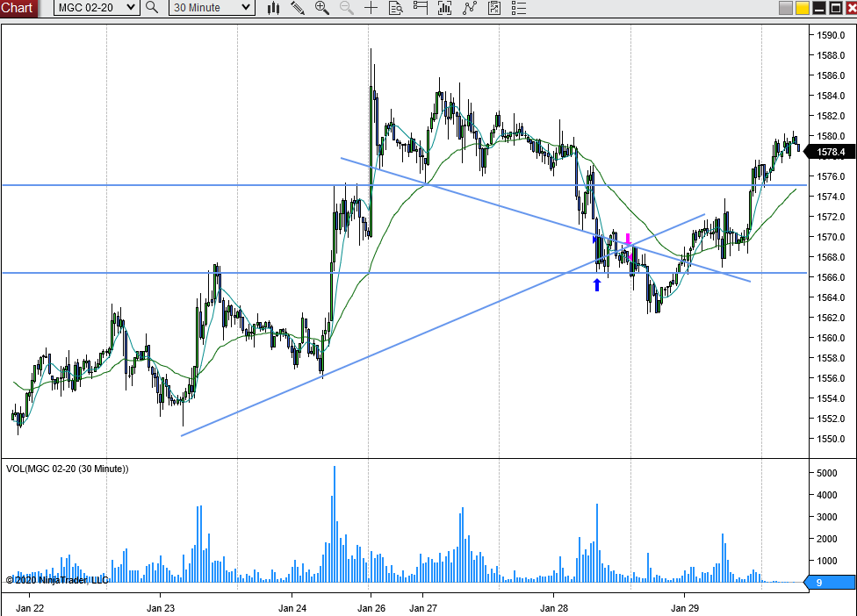Close the chart window
This screenshot has height=616, width=857.
(x=851, y=8)
